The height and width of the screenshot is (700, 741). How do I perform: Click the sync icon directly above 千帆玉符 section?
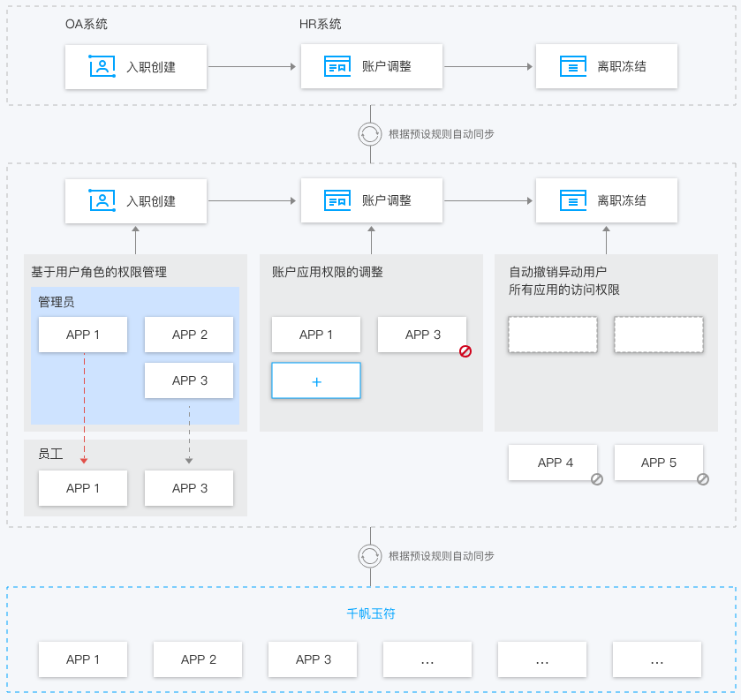(370, 556)
